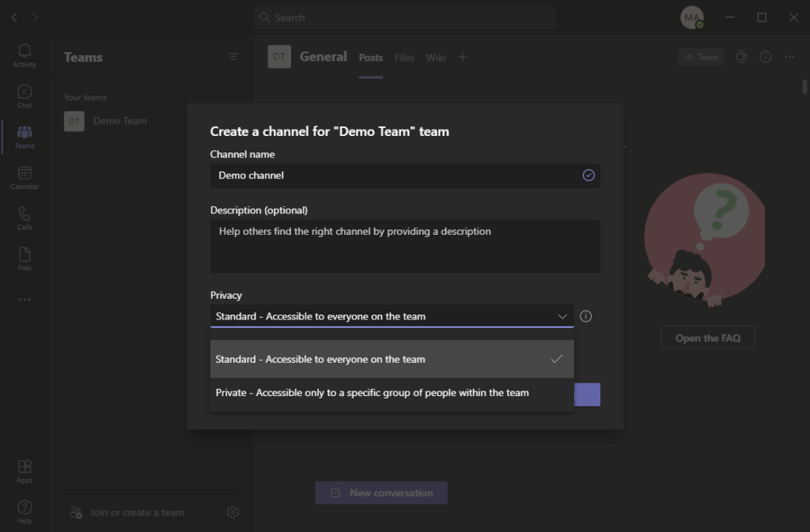Open the Files section
This screenshot has width=810, height=532.
click(x=25, y=259)
